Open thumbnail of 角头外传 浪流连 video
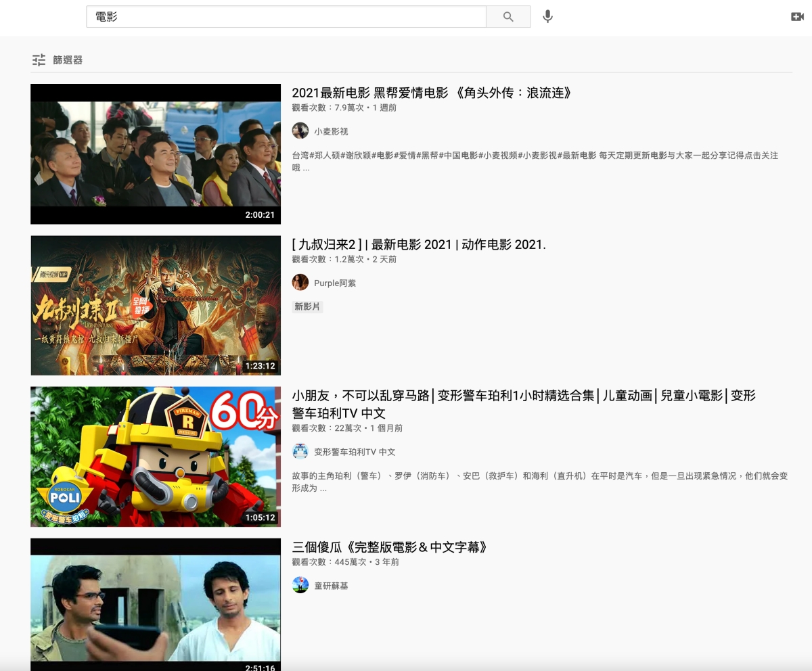Viewport: 812px width, 671px height. point(156,154)
